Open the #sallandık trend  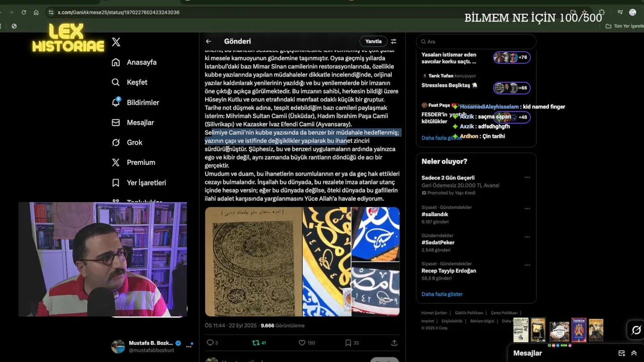tap(435, 214)
